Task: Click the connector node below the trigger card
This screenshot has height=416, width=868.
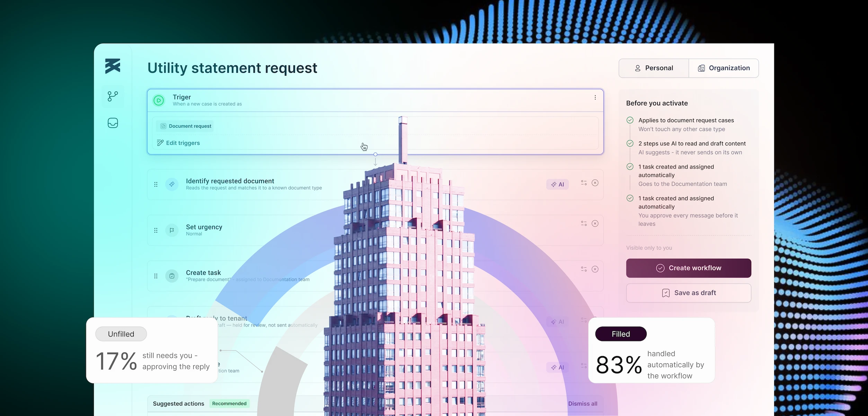Action: click(375, 154)
